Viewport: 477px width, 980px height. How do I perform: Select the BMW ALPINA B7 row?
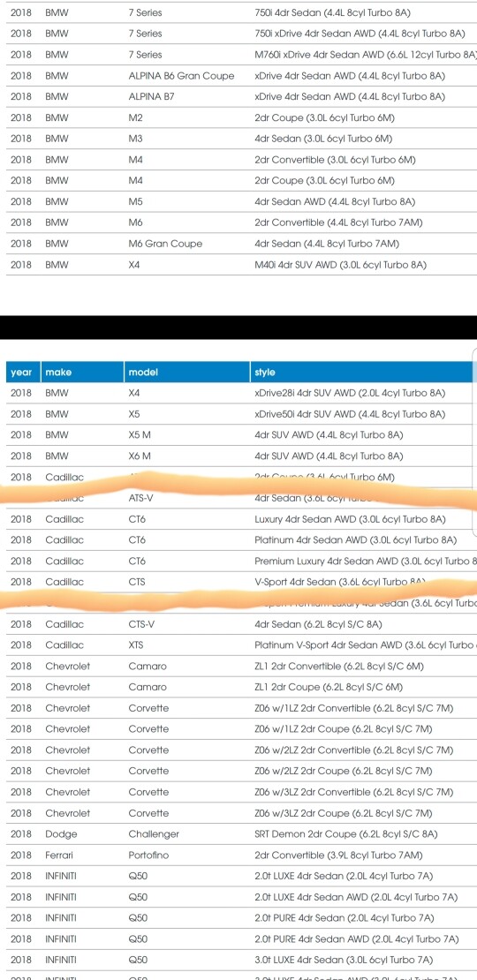click(x=238, y=96)
